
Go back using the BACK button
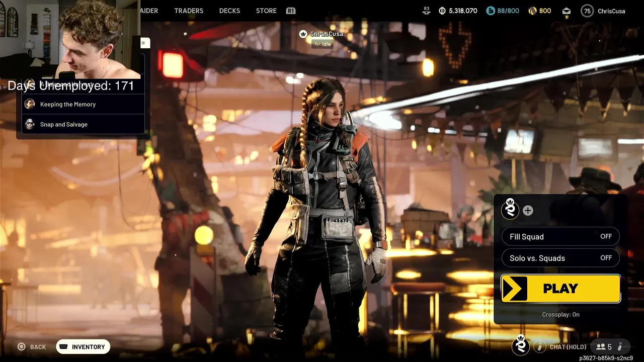38,347
